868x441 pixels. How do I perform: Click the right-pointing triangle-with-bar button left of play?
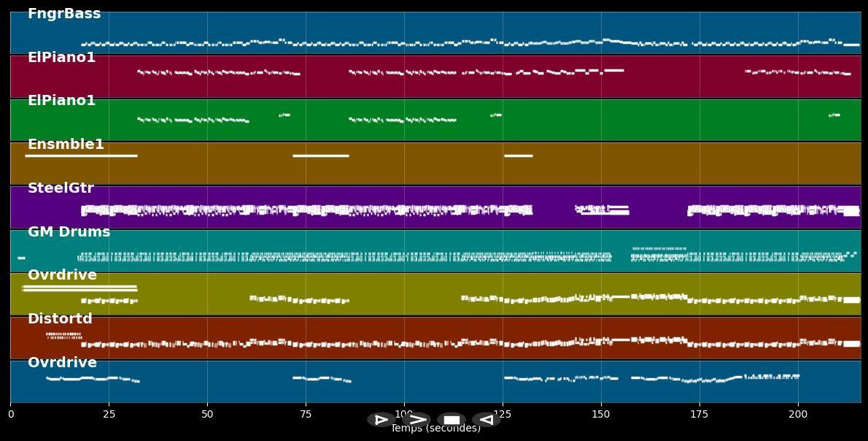[381, 420]
